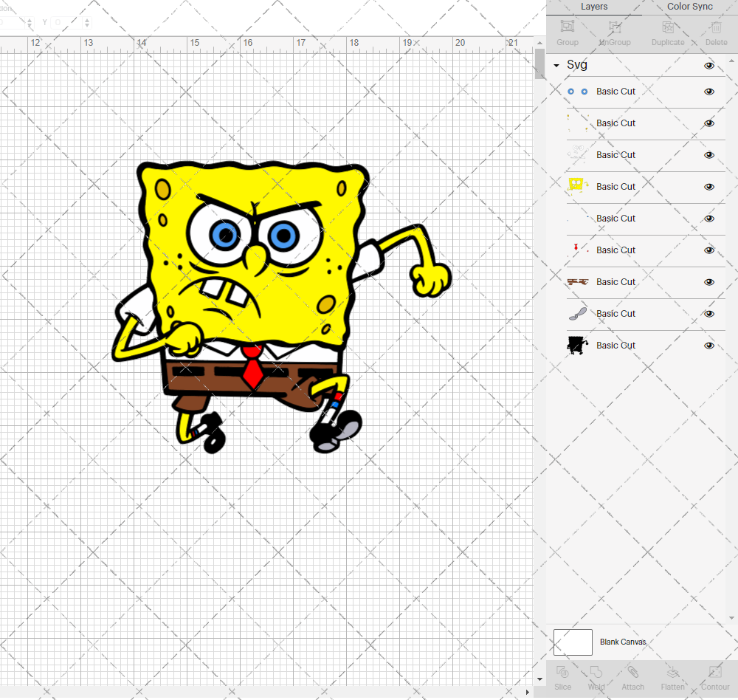Viewport: 738px width, 700px height.
Task: Toggle eye for the grey shoe layer
Action: (x=708, y=314)
